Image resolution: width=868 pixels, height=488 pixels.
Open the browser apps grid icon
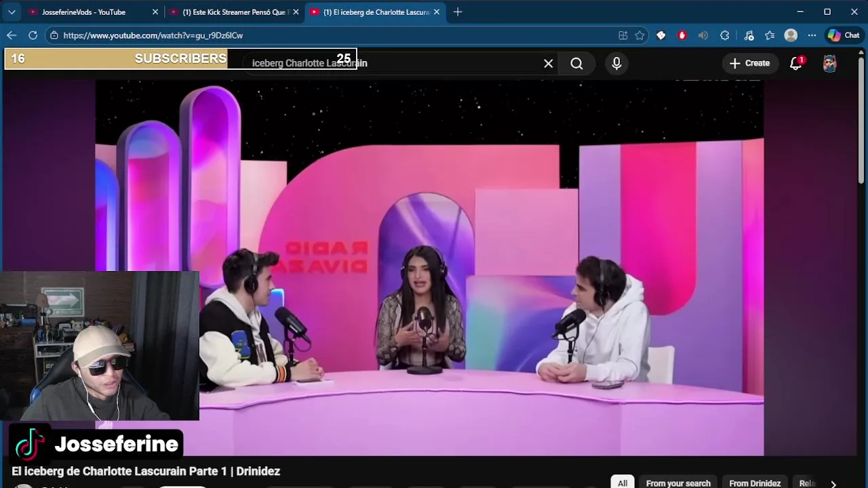pos(623,35)
